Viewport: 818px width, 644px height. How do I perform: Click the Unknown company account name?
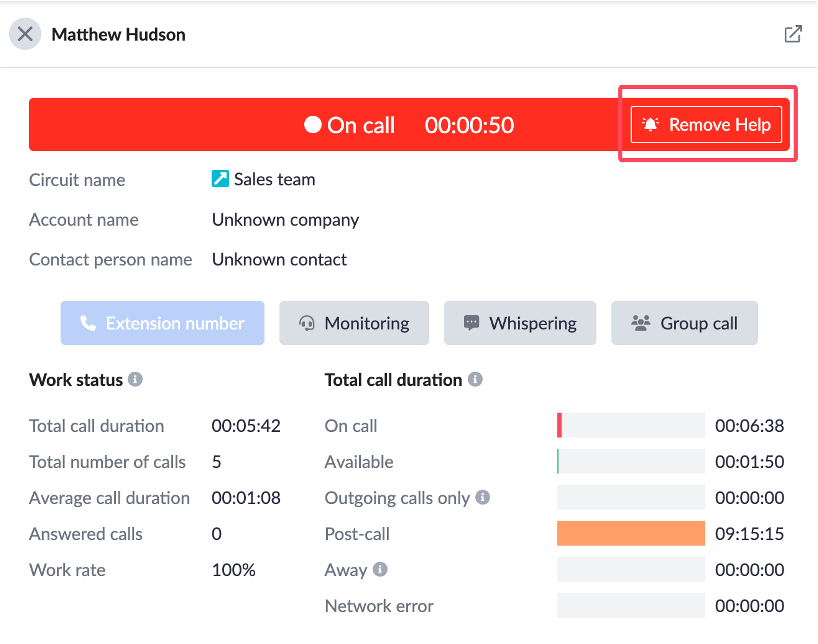click(285, 220)
